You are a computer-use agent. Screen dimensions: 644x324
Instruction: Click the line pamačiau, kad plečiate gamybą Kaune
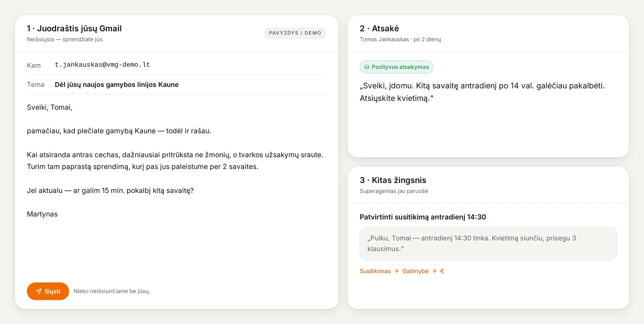click(x=119, y=131)
